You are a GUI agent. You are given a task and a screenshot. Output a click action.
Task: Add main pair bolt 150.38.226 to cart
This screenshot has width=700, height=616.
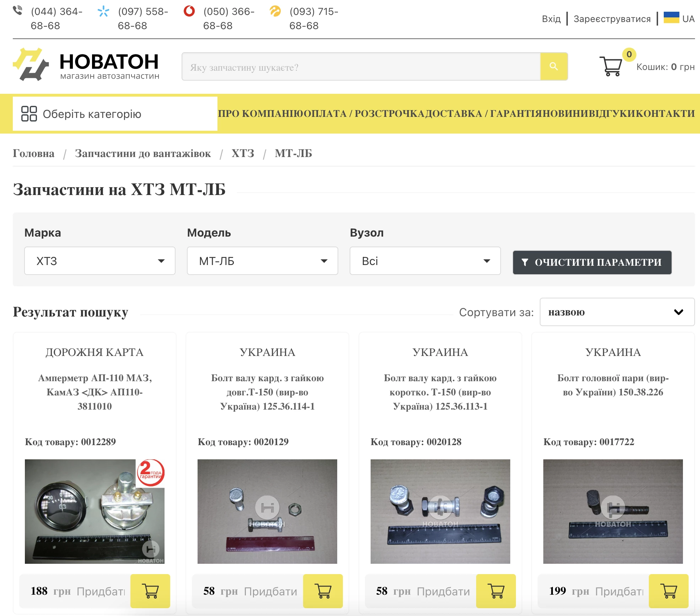click(668, 591)
